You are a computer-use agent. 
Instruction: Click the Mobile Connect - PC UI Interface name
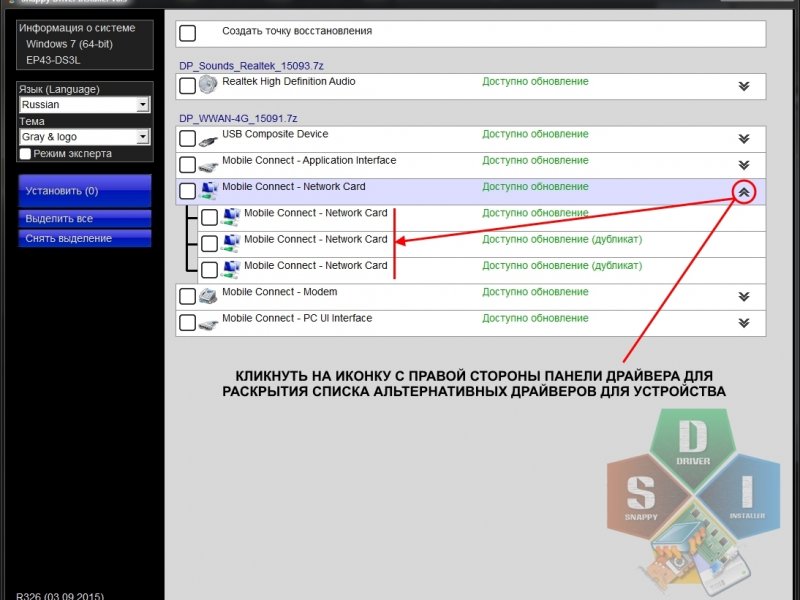[x=297, y=318]
